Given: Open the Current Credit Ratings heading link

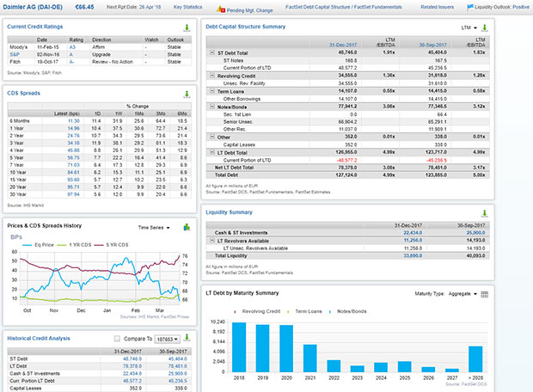Looking at the screenshot, I should pos(34,27).
